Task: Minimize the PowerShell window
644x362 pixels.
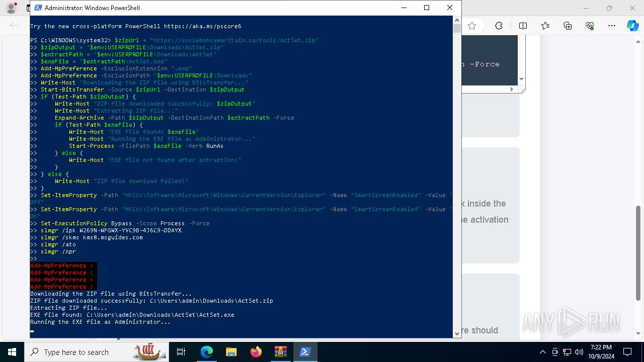Action: pos(404,8)
